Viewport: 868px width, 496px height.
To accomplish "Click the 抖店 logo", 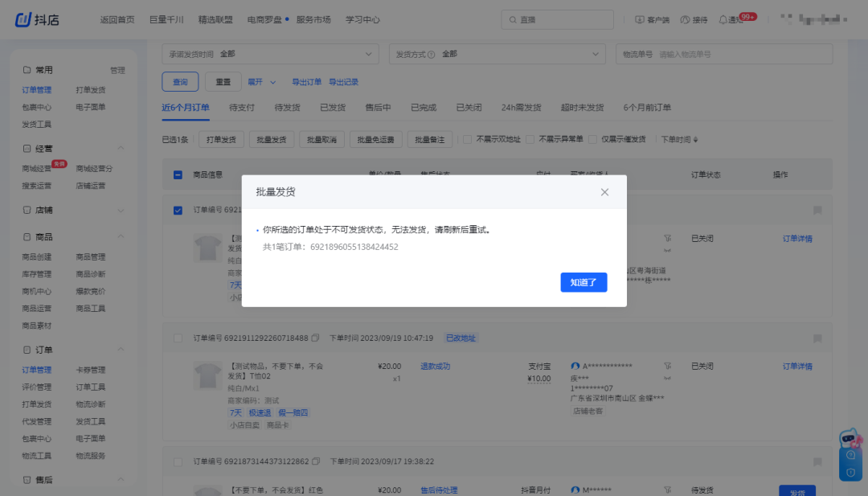I will (x=37, y=19).
